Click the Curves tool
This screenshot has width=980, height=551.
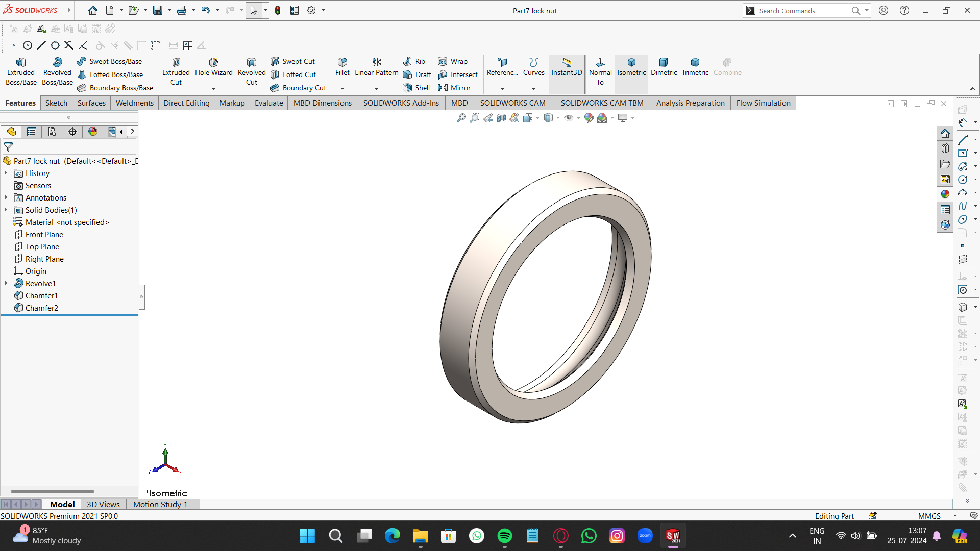click(x=534, y=67)
